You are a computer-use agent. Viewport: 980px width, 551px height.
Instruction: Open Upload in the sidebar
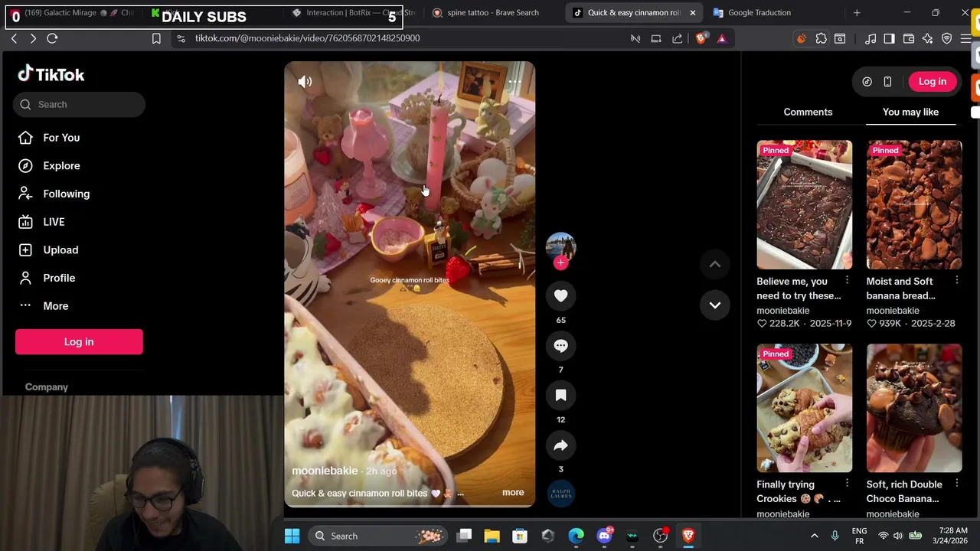(x=60, y=249)
